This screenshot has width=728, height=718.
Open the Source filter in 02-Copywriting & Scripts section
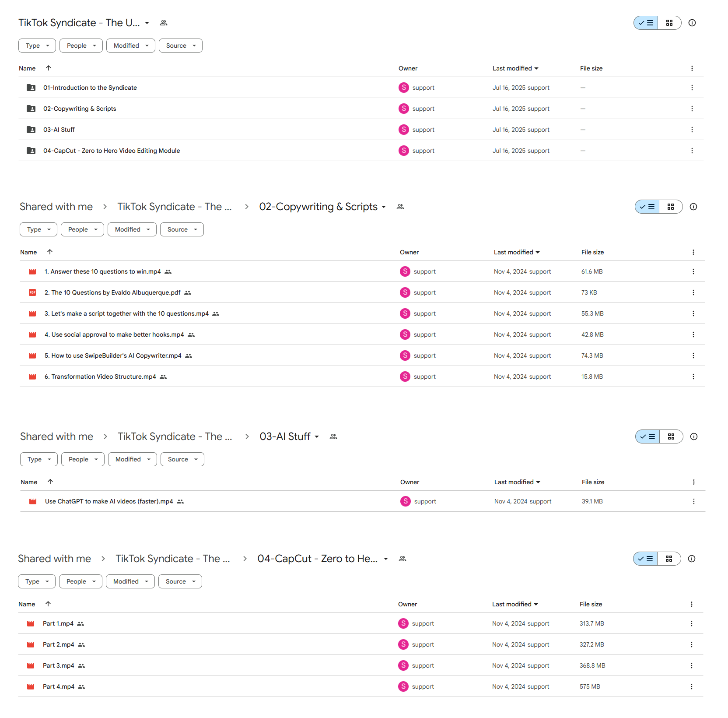[x=182, y=229]
